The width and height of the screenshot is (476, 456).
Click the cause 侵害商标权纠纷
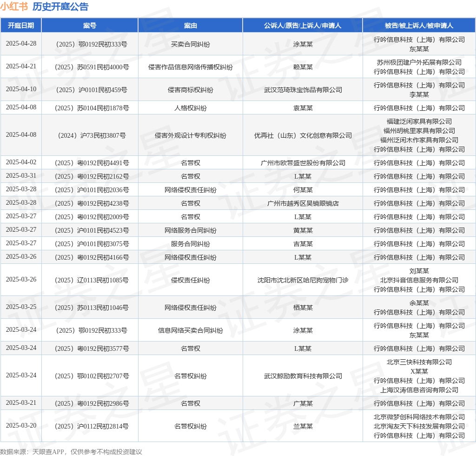[190, 90]
